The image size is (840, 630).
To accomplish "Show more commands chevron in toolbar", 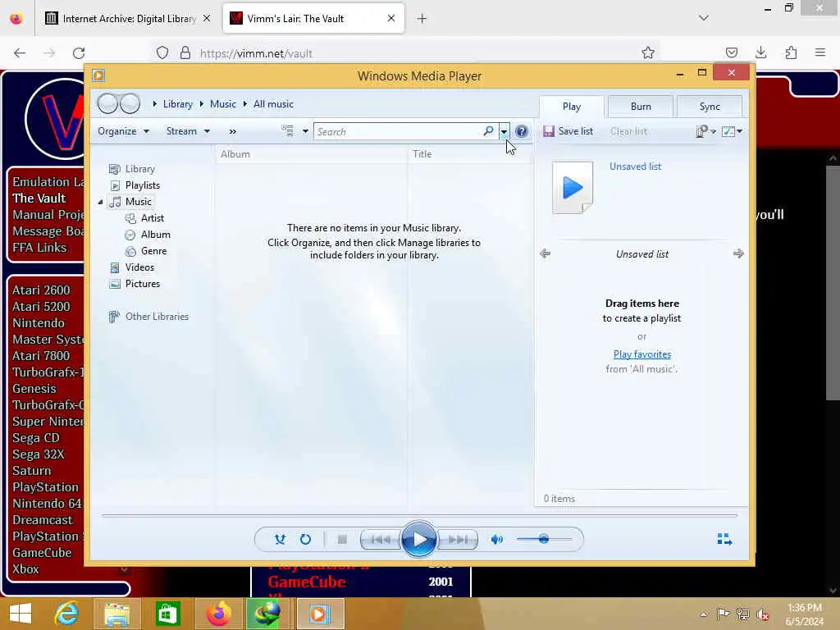I will point(232,131).
